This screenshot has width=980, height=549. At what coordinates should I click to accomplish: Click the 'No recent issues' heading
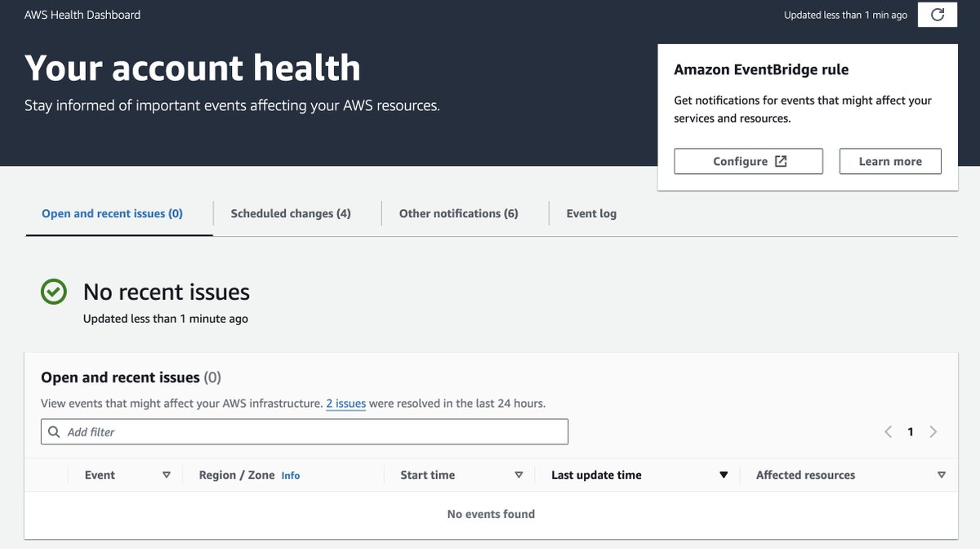tap(167, 292)
